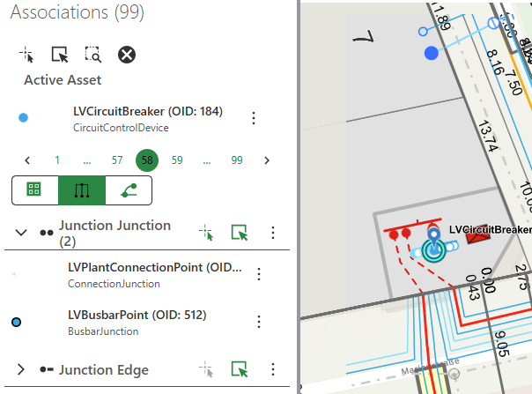The image size is (532, 394).
Task: Jump to association page 1
Action: 57,160
